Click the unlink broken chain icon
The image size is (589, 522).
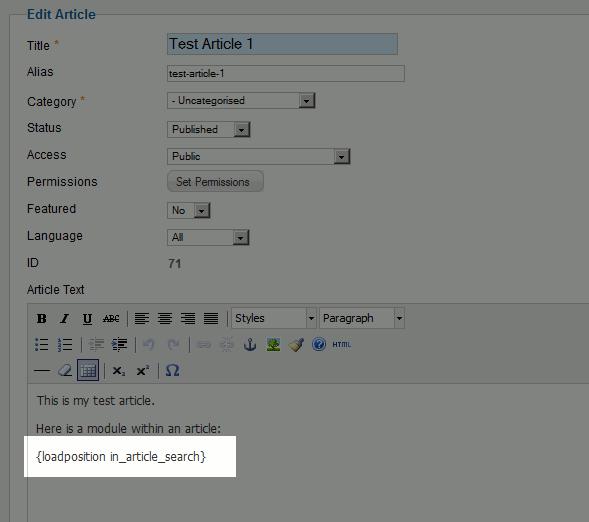click(227, 344)
